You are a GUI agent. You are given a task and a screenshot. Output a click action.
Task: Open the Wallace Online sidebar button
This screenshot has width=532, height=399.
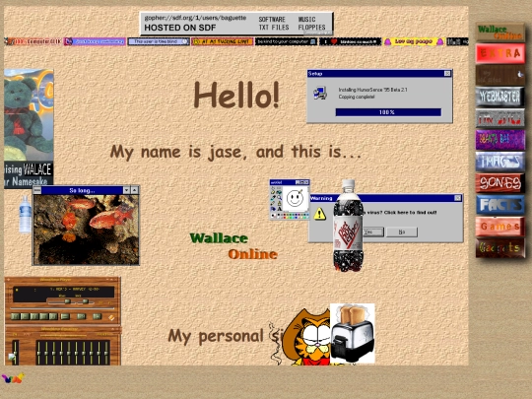(500, 32)
